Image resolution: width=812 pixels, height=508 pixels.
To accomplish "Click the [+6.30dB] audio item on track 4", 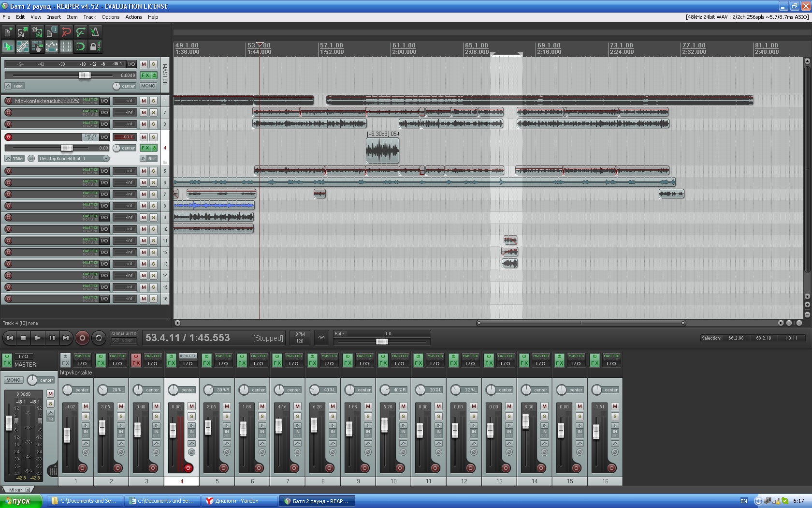I will tap(382, 150).
